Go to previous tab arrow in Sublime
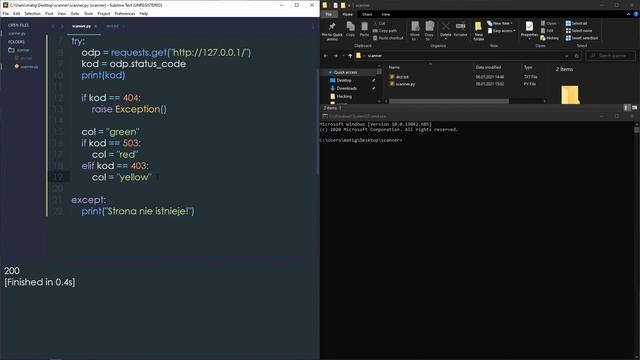The height and width of the screenshot is (360, 640). tap(53, 26)
